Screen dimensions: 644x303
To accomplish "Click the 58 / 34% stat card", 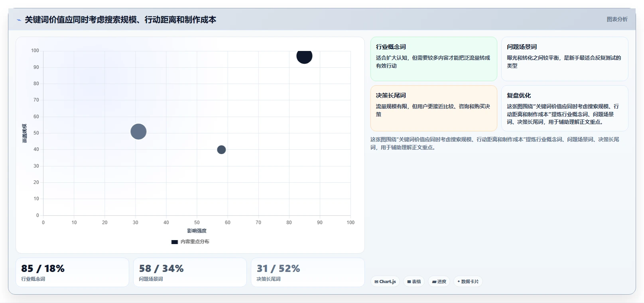I will [190, 272].
